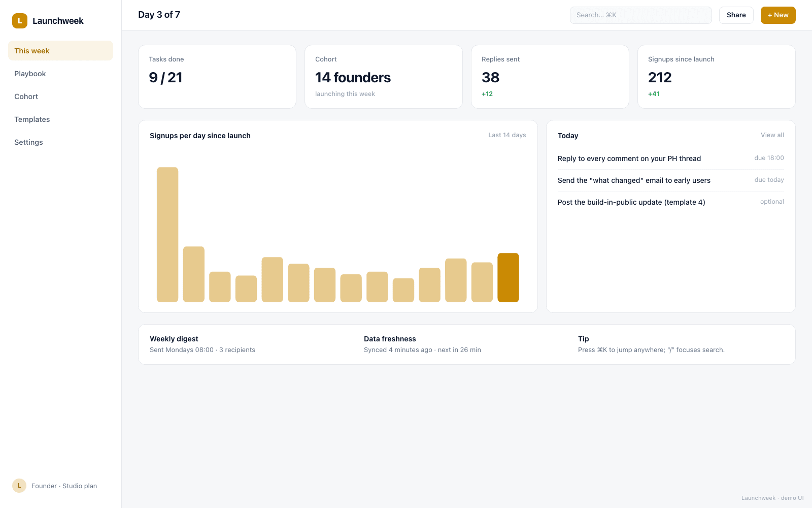Viewport: 812px width, 508px height.
Task: Click "Sent Mondays 08:00 · 3 recipients" text
Action: pyautogui.click(x=202, y=350)
